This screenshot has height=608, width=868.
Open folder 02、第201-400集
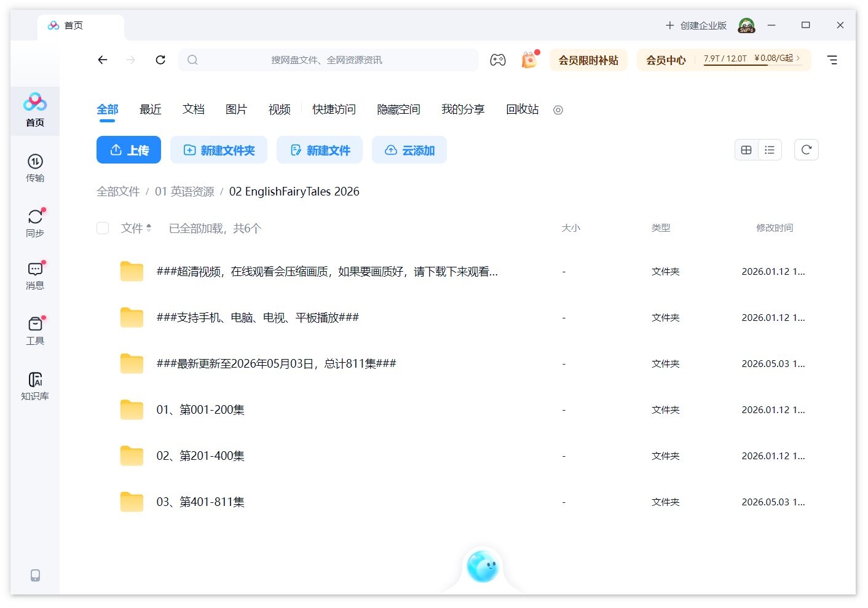tap(200, 456)
